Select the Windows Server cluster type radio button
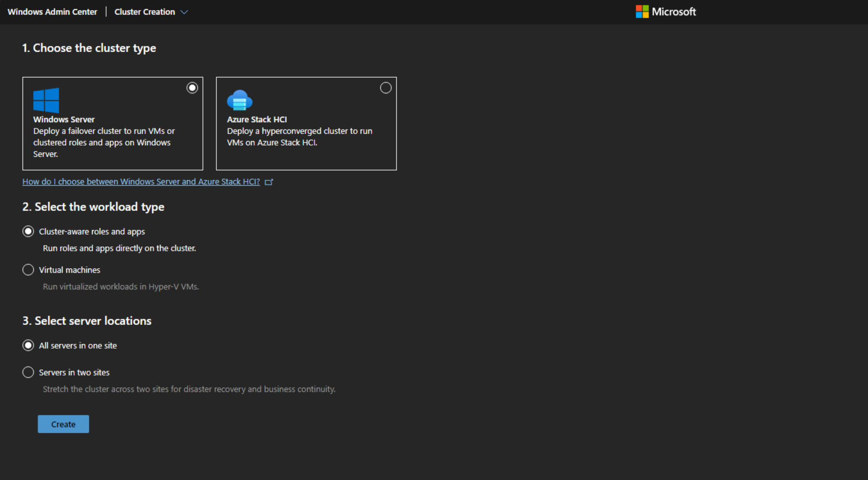Image resolution: width=868 pixels, height=480 pixels. pos(192,88)
